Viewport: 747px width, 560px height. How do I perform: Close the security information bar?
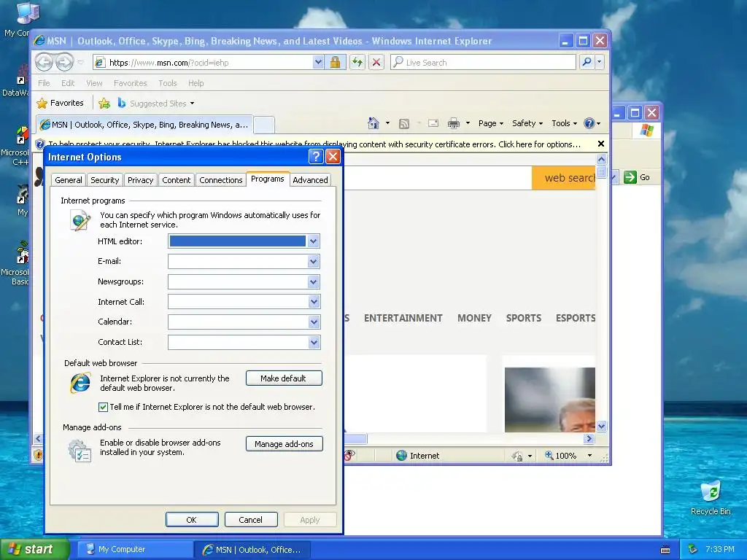click(x=601, y=144)
